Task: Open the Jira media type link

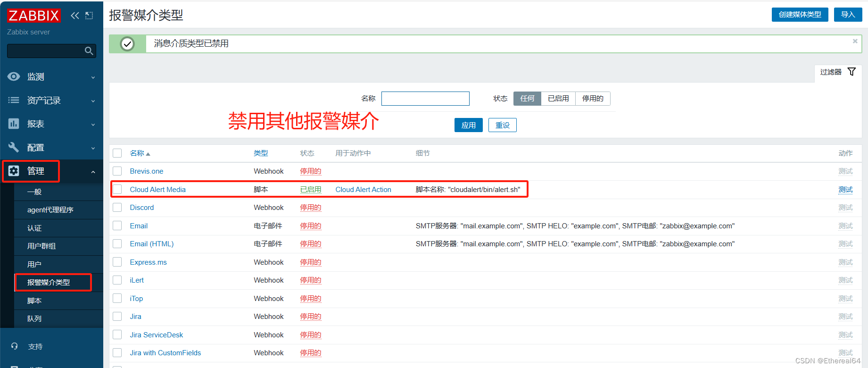Action: 136,317
